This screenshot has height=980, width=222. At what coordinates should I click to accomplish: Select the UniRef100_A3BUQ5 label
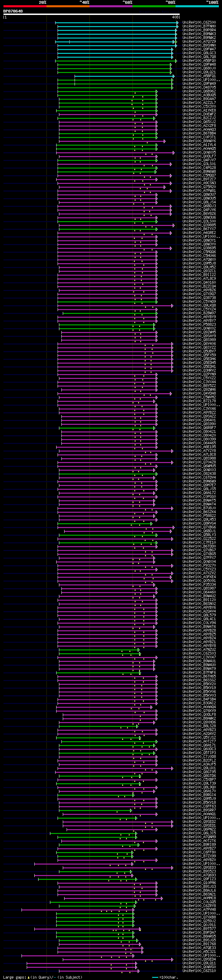(x=199, y=95)
